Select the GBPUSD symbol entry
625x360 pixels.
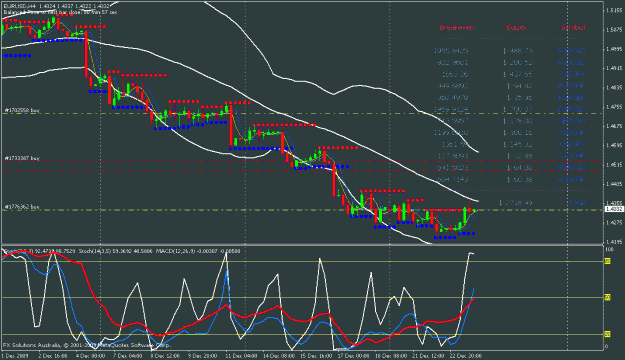(571, 120)
